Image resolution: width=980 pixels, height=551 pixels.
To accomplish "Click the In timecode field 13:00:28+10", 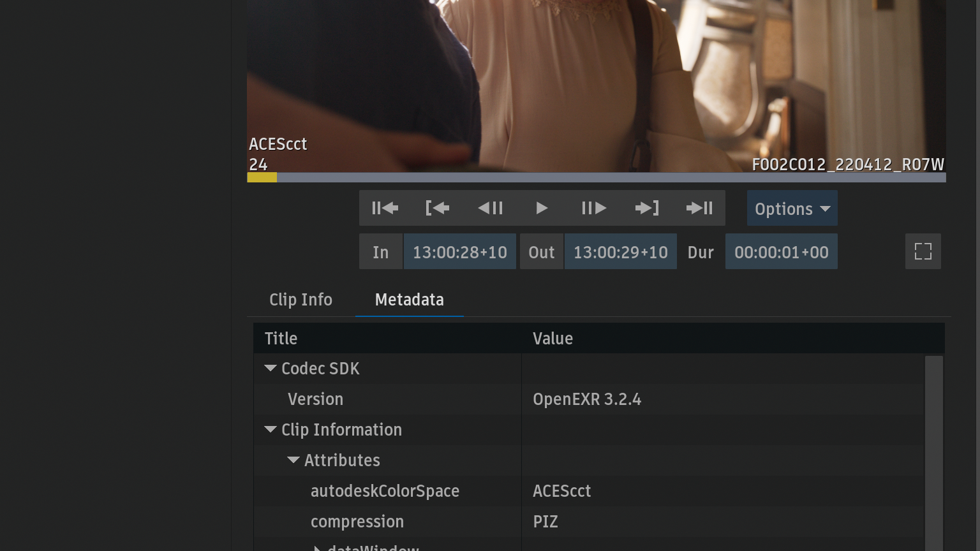I will click(459, 252).
